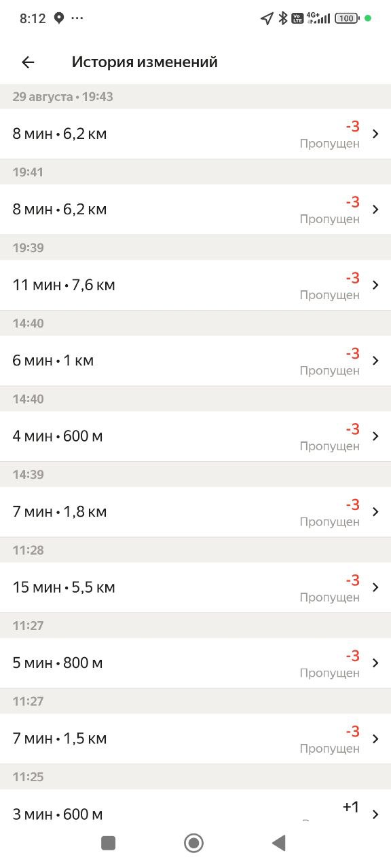Open the 5 мин • 800 м entry
This screenshot has height=868, width=391.
195,663
